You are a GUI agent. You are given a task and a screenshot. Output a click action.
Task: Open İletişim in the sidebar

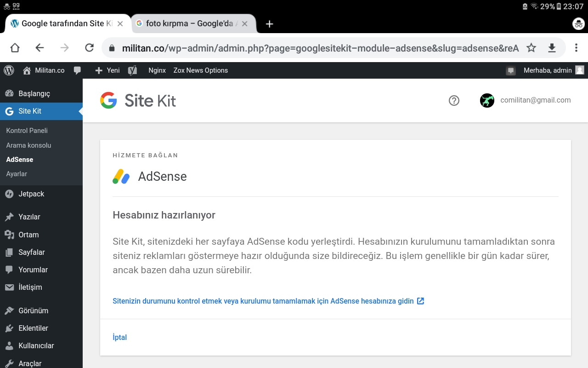click(x=41, y=287)
